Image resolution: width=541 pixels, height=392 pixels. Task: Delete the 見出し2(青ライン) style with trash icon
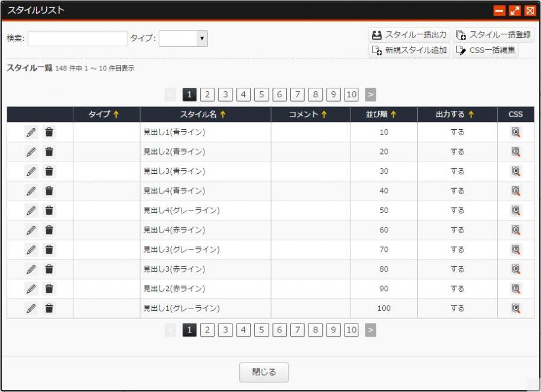coord(49,152)
